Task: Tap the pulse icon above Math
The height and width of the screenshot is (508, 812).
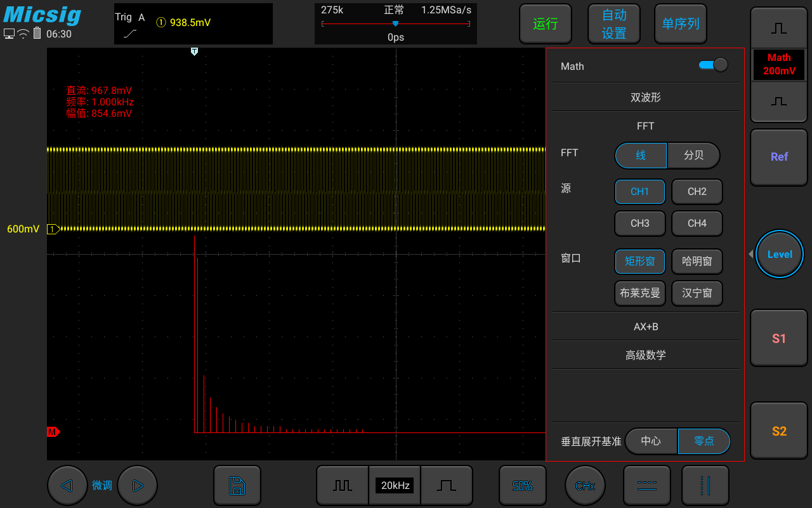Action: [x=779, y=29]
